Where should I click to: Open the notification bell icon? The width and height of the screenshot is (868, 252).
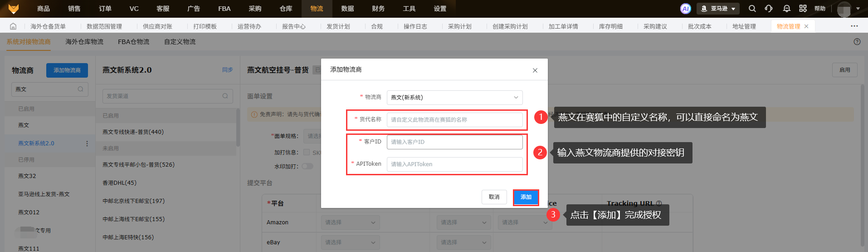click(x=786, y=9)
